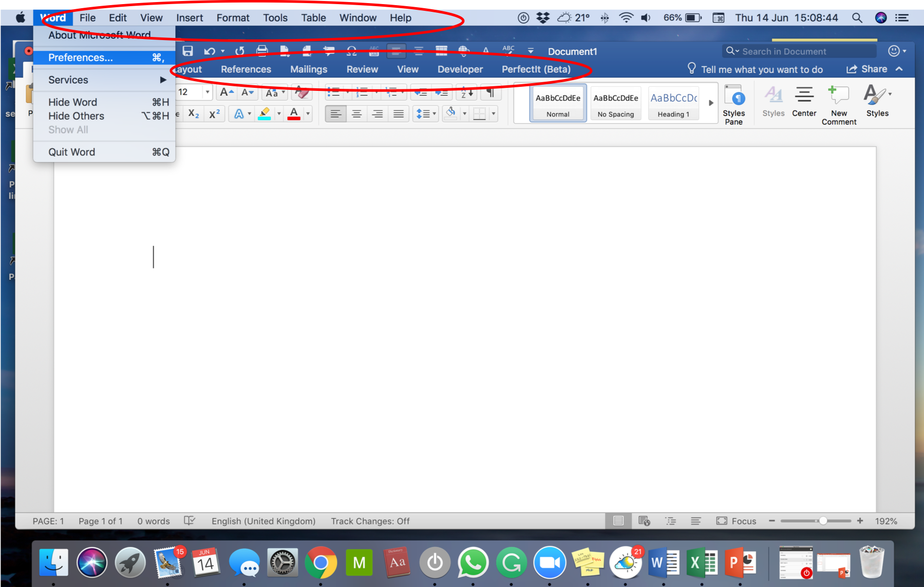Click the zoom slider handle
The width and height of the screenshot is (924, 587).
pyautogui.click(x=823, y=521)
